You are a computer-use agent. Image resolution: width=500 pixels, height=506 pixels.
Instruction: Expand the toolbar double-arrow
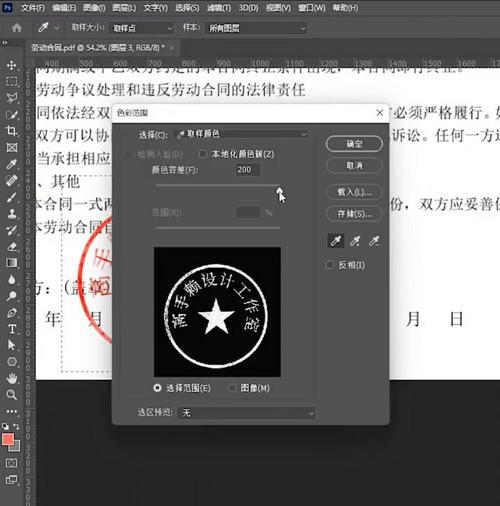point(5,43)
